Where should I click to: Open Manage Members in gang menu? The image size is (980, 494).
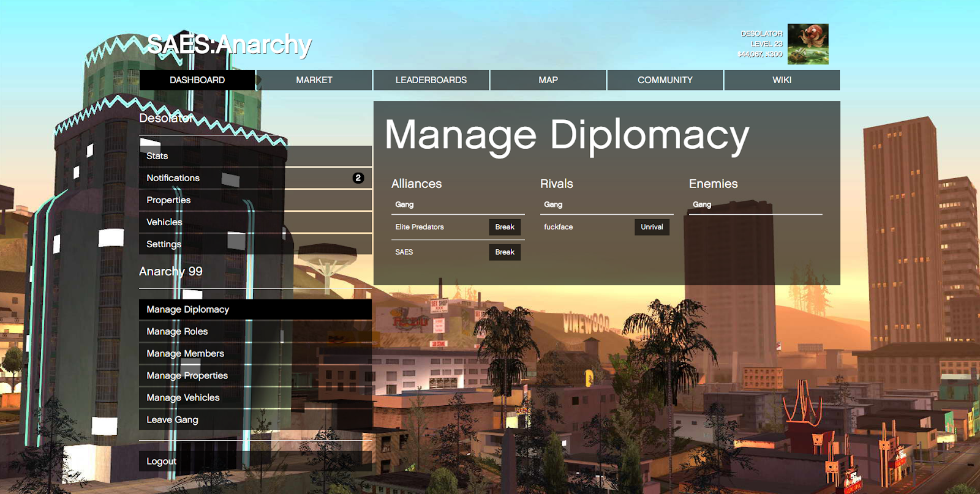(255, 354)
